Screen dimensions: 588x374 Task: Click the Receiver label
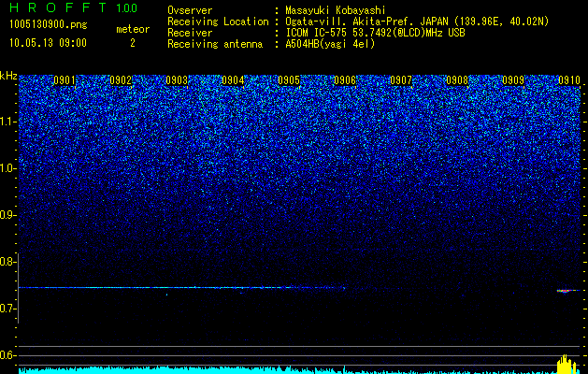click(x=190, y=33)
